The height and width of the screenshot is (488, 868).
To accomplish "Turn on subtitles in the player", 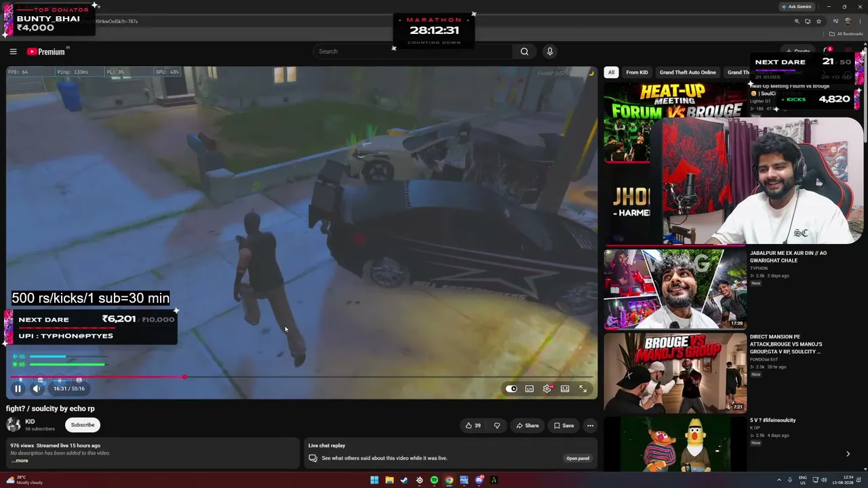I will 529,388.
